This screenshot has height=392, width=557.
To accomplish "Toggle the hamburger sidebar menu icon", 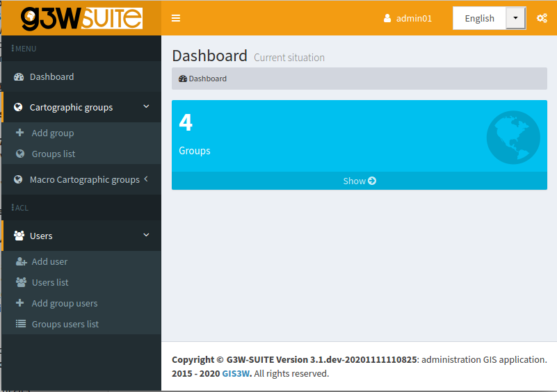I will (176, 18).
